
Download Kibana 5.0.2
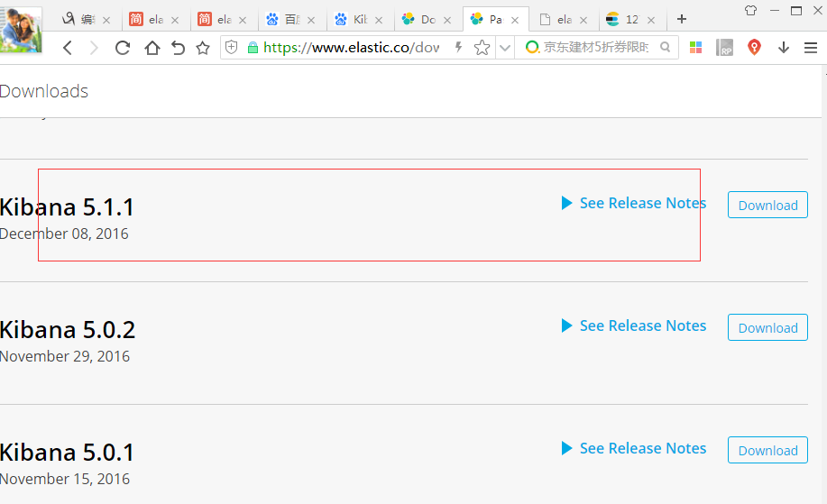[x=767, y=327]
